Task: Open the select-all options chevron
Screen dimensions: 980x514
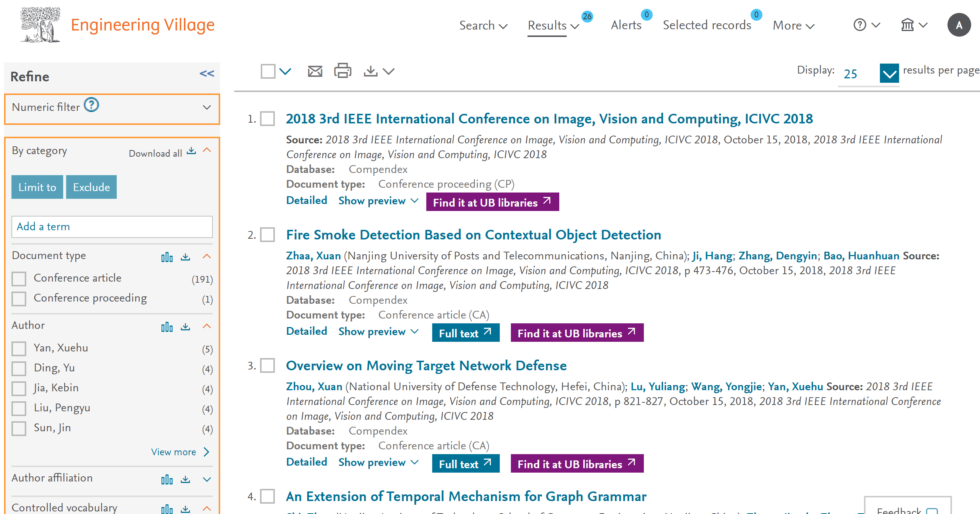Action: click(x=285, y=71)
